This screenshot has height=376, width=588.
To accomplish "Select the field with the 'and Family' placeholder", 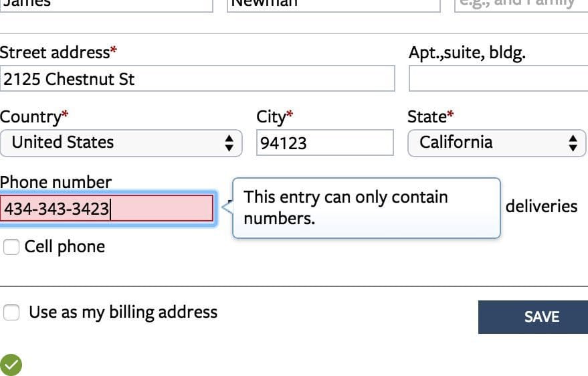I will tap(520, 4).
